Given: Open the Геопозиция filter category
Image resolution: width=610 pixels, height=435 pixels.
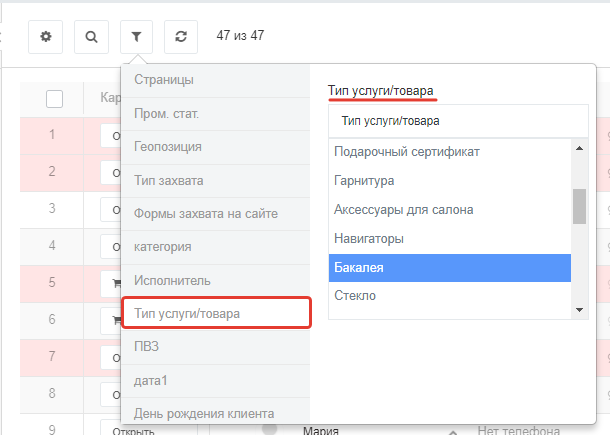Looking at the screenshot, I should [x=216, y=147].
